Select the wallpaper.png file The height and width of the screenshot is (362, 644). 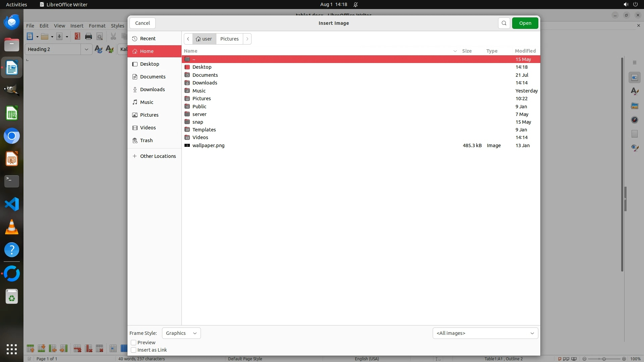[208, 145]
